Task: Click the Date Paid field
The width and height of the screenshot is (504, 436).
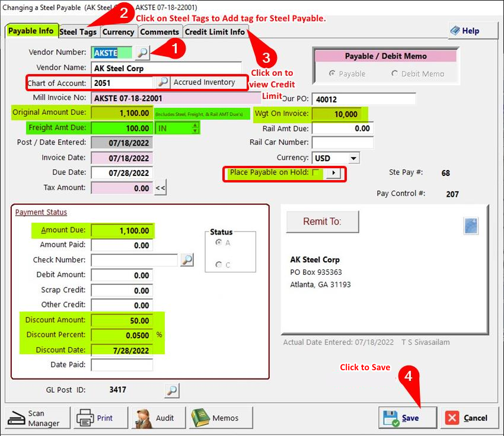Action: (x=122, y=365)
